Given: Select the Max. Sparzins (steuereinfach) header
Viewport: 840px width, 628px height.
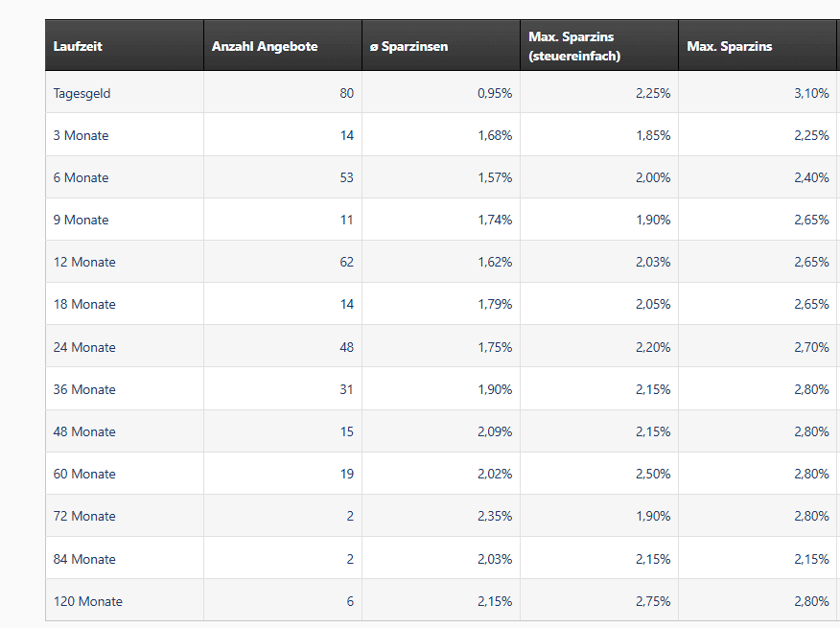Looking at the screenshot, I should 573,46.
